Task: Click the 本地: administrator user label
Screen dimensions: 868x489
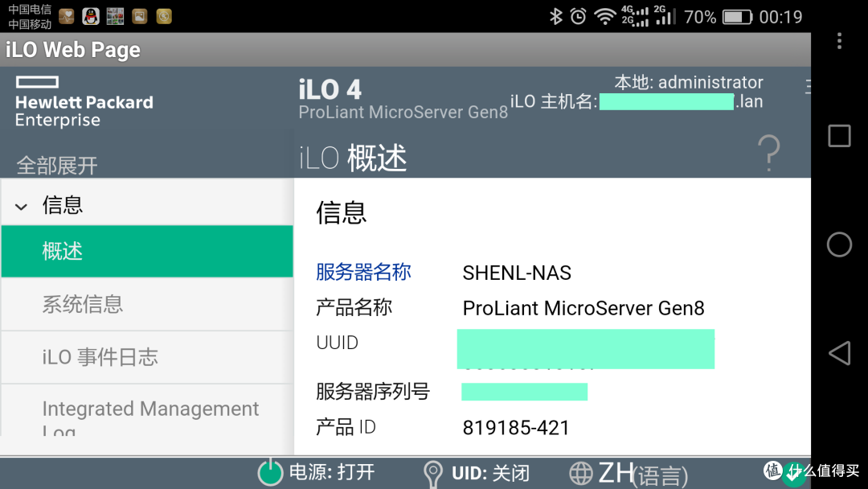Action: [689, 83]
